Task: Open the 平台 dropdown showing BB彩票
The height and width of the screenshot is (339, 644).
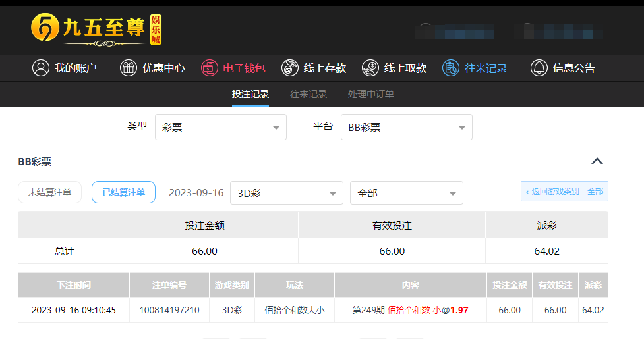Action: [x=407, y=127]
